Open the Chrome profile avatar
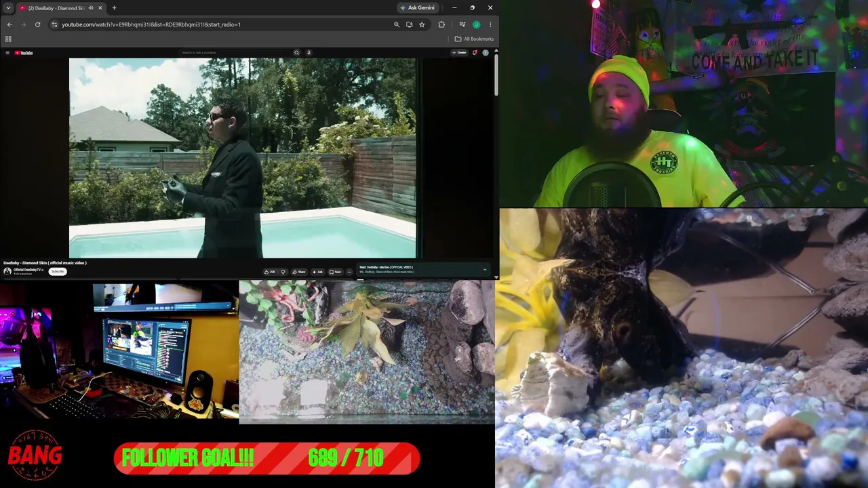This screenshot has width=868, height=488. click(476, 24)
